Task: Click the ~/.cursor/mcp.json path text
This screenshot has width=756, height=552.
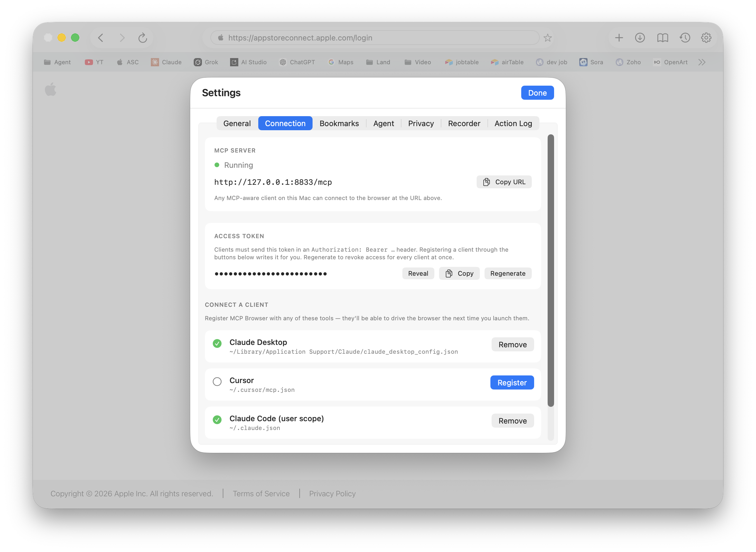Action: 262,390
